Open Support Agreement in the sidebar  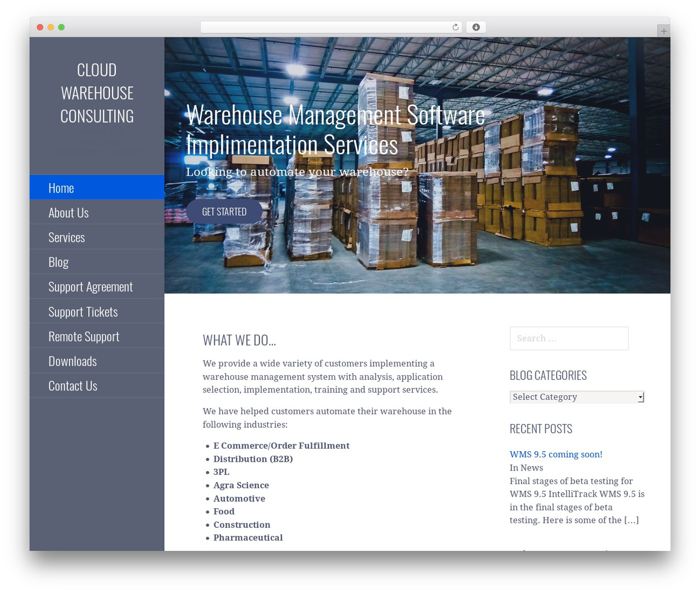pyautogui.click(x=97, y=287)
